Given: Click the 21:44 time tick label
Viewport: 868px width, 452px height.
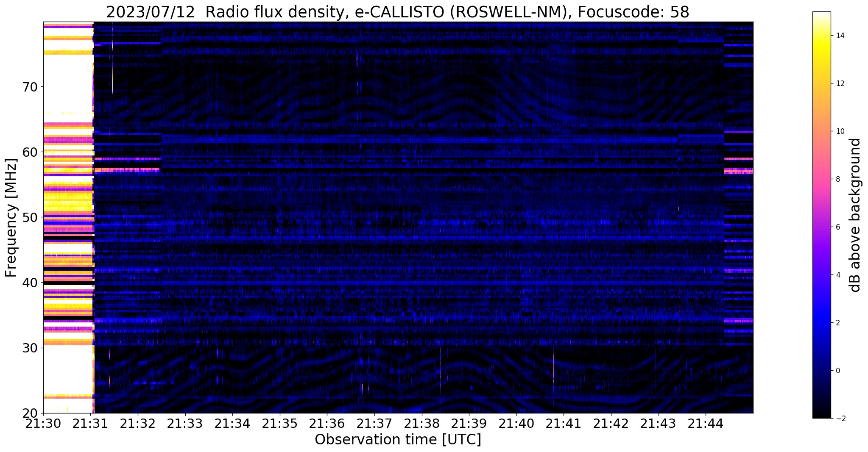Looking at the screenshot, I should pos(706,423).
